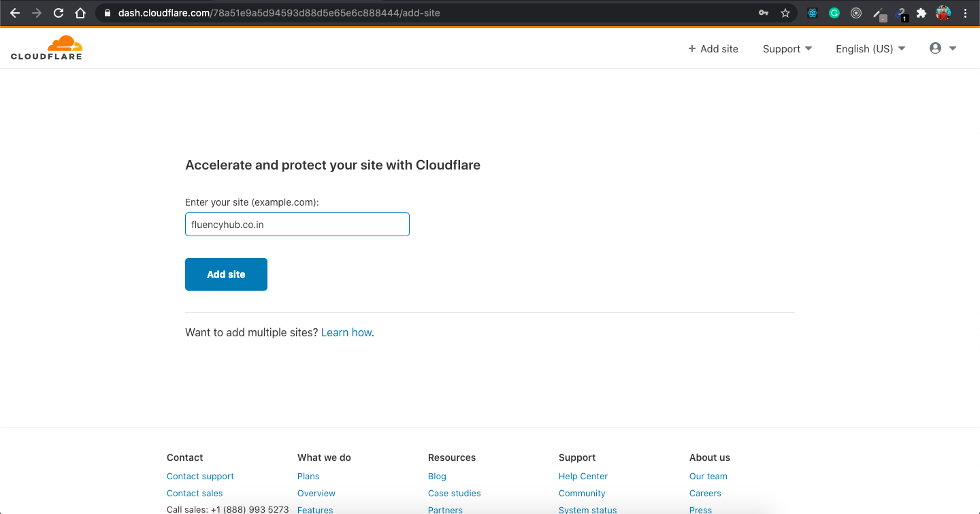Open the Chrome profile avatar
980x514 pixels.
pyautogui.click(x=943, y=13)
